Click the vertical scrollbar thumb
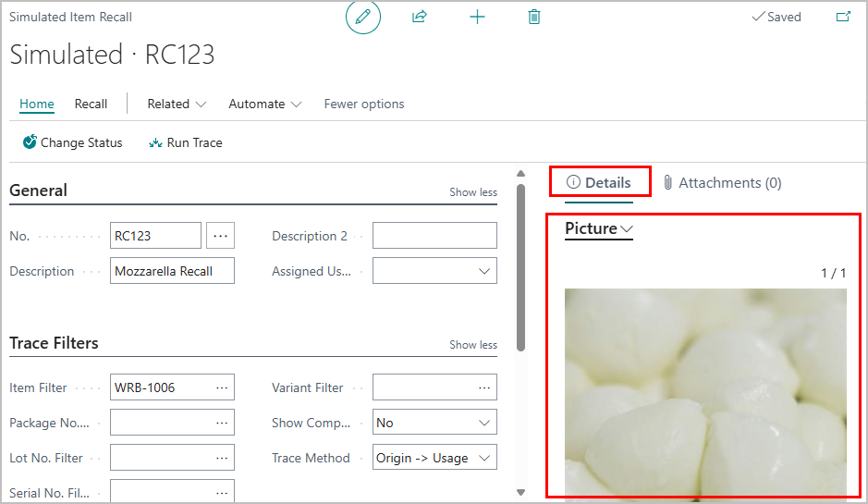The height and width of the screenshot is (504, 868). 521,267
